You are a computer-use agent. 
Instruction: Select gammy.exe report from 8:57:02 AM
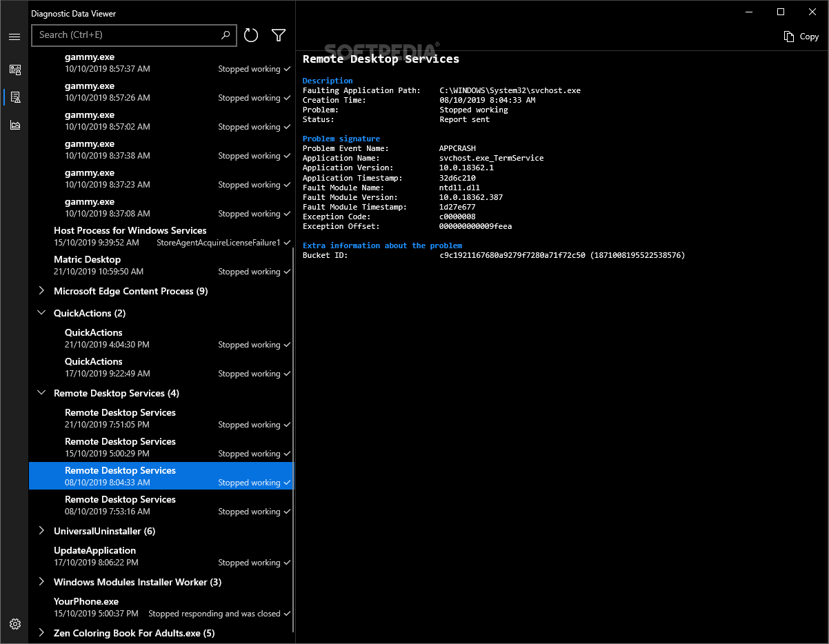pyautogui.click(x=161, y=121)
